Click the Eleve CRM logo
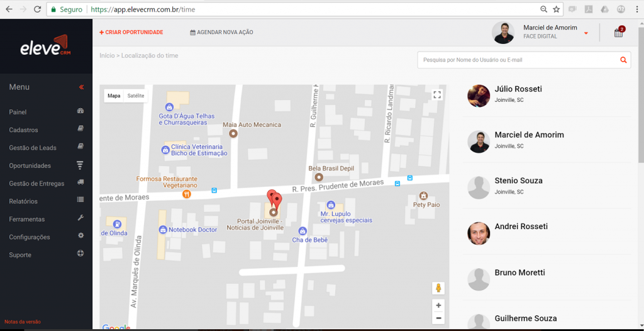This screenshot has height=331, width=644. [45, 47]
